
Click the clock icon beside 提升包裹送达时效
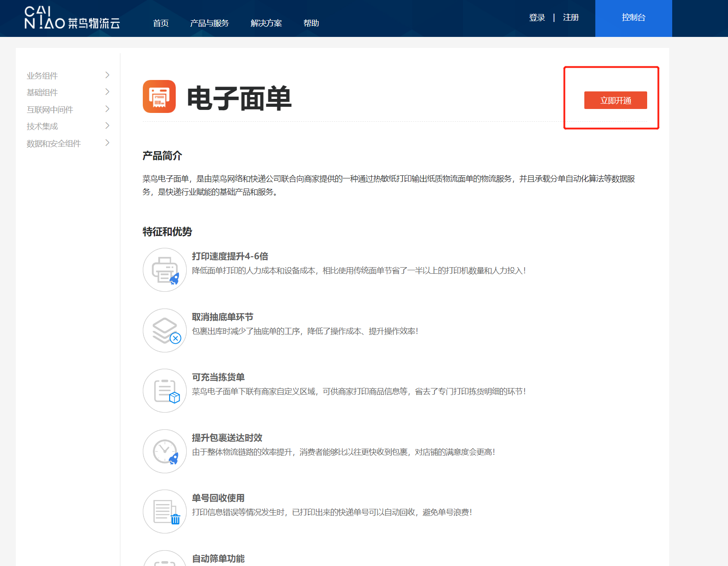(165, 451)
